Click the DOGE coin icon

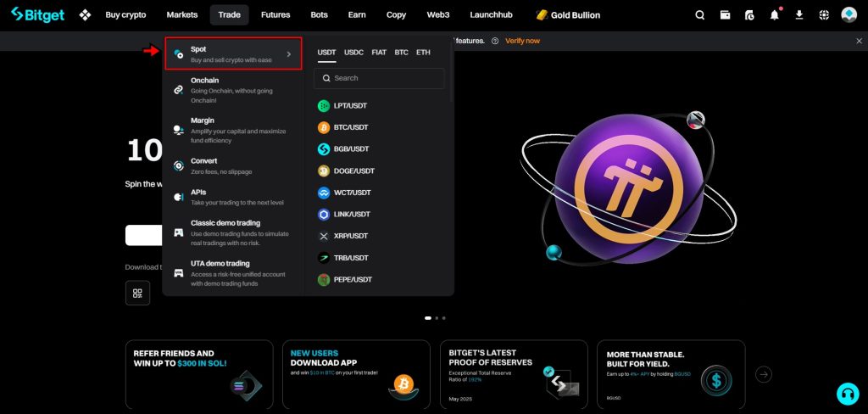pyautogui.click(x=324, y=171)
